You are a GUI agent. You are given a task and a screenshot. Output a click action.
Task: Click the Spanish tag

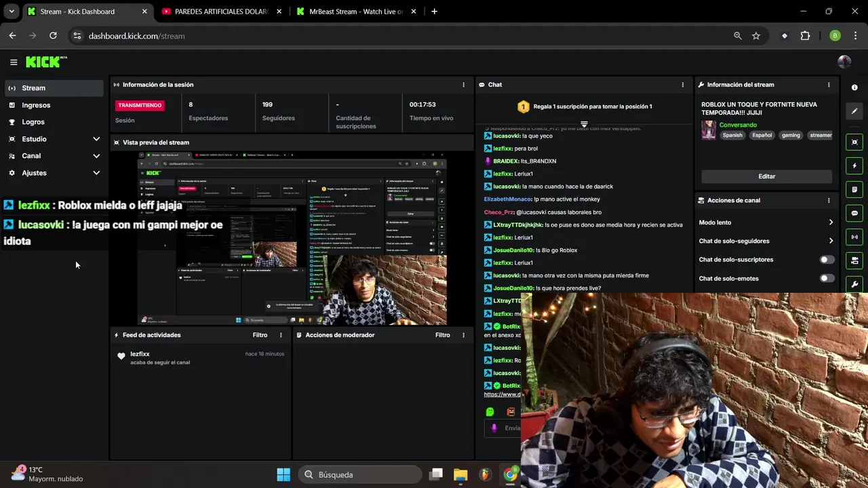(x=732, y=135)
